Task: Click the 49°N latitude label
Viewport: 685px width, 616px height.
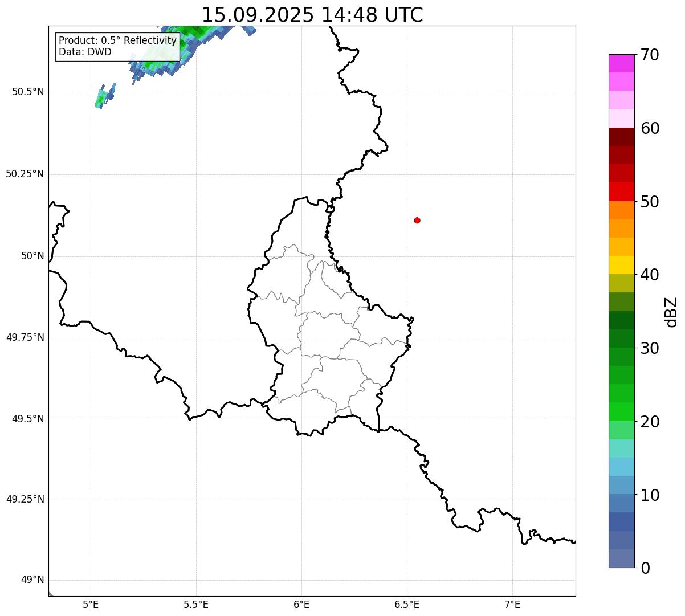Action: (x=32, y=580)
